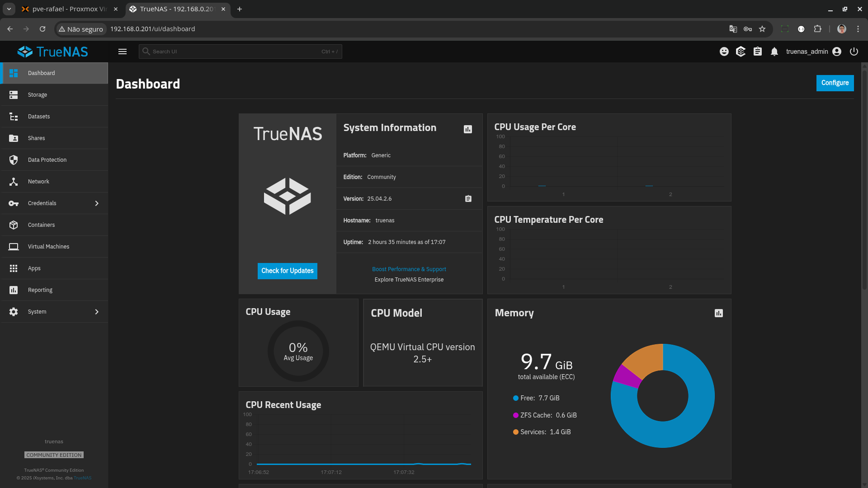Viewport: 868px width, 488px height.
Task: Click the browser address bar URL
Action: click(x=153, y=29)
